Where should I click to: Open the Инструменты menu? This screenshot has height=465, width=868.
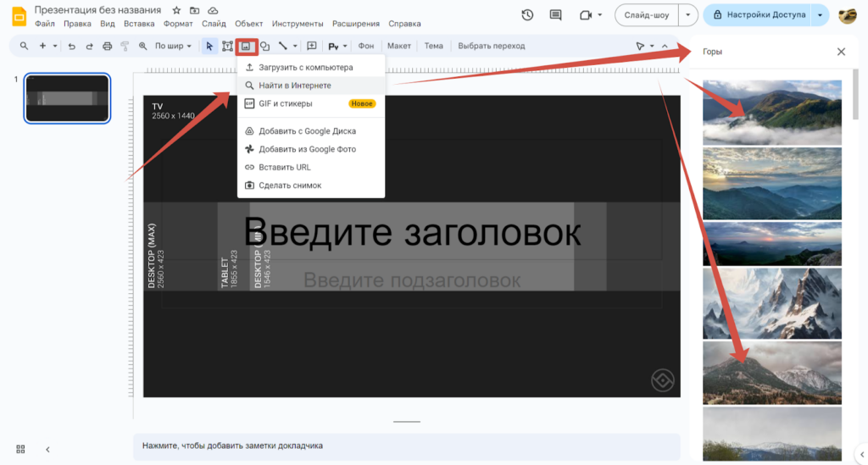click(298, 24)
